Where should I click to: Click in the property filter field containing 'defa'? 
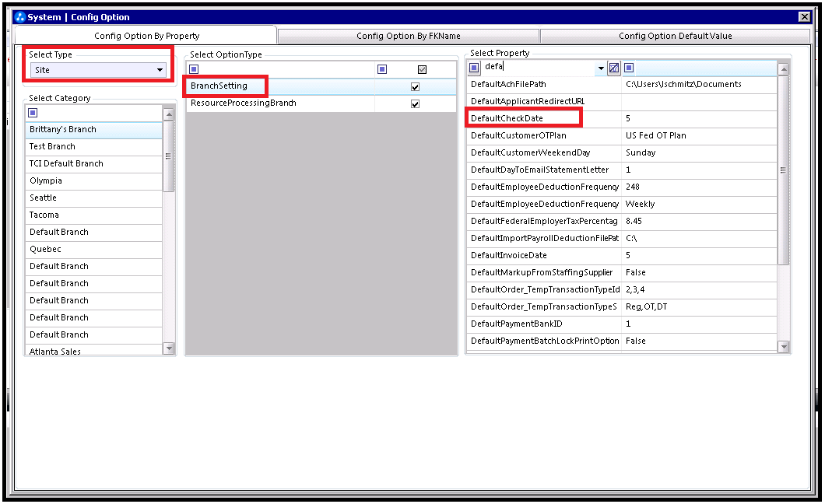539,67
